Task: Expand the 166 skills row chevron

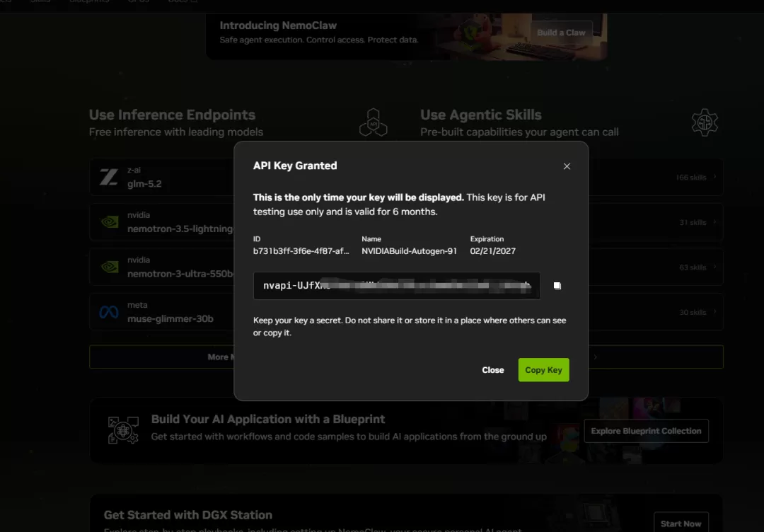Action: click(714, 177)
